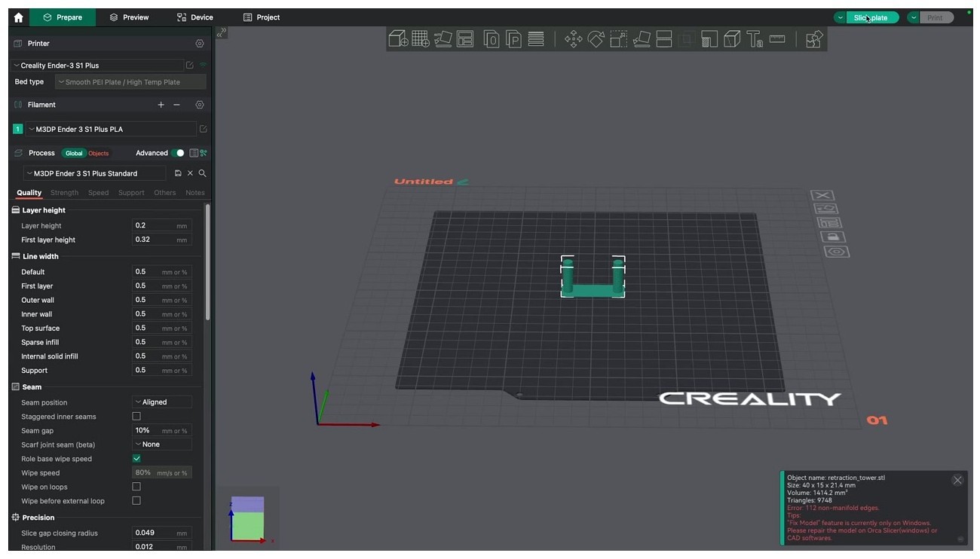Open the Scarf joint seam dropdown
The width and height of the screenshot is (980, 559).
click(x=162, y=444)
